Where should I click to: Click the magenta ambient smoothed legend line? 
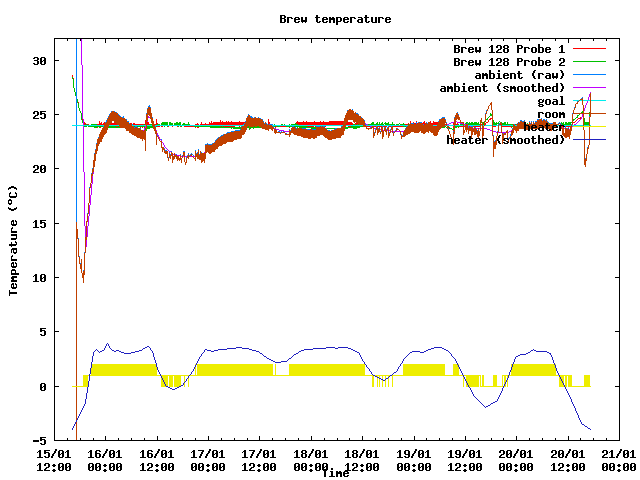589,87
